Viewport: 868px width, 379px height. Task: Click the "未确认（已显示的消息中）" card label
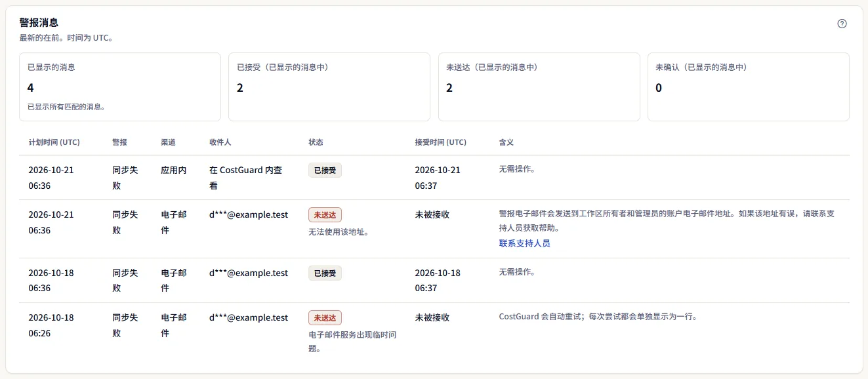click(x=701, y=67)
